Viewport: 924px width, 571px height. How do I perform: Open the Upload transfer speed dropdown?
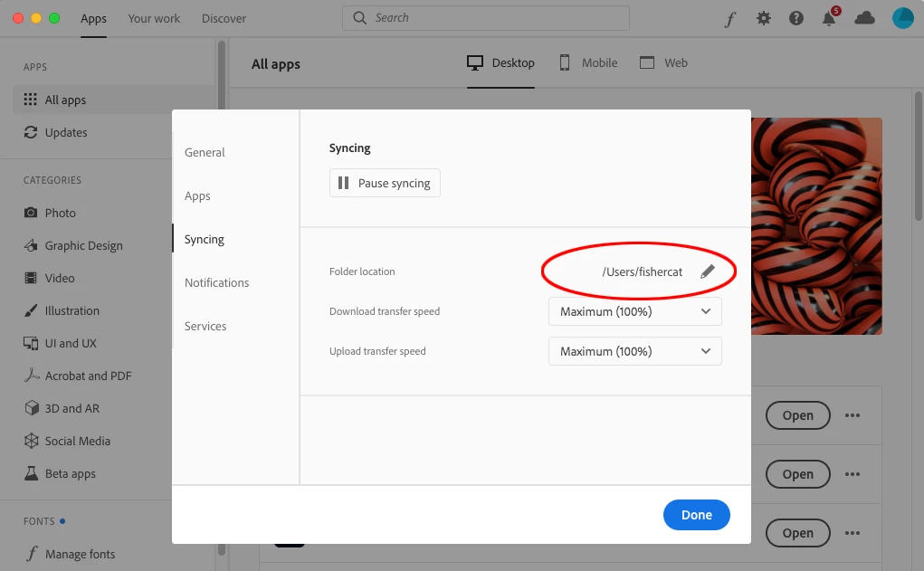[634, 351]
